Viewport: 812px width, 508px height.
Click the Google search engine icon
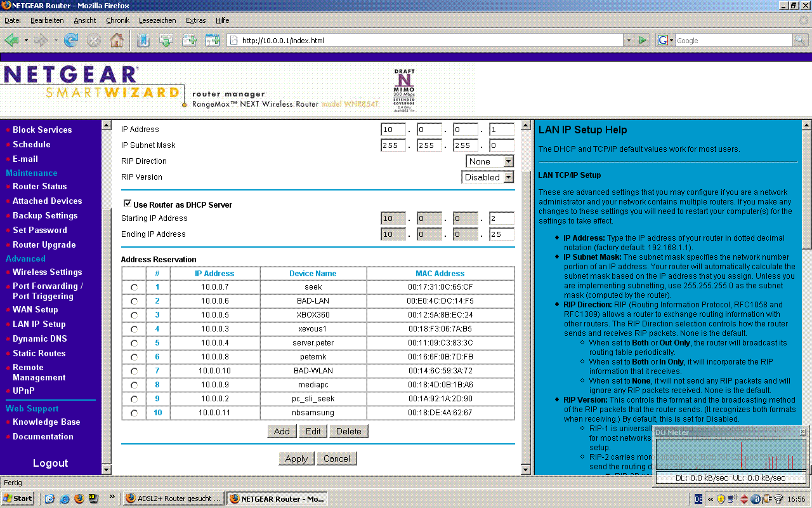click(663, 40)
